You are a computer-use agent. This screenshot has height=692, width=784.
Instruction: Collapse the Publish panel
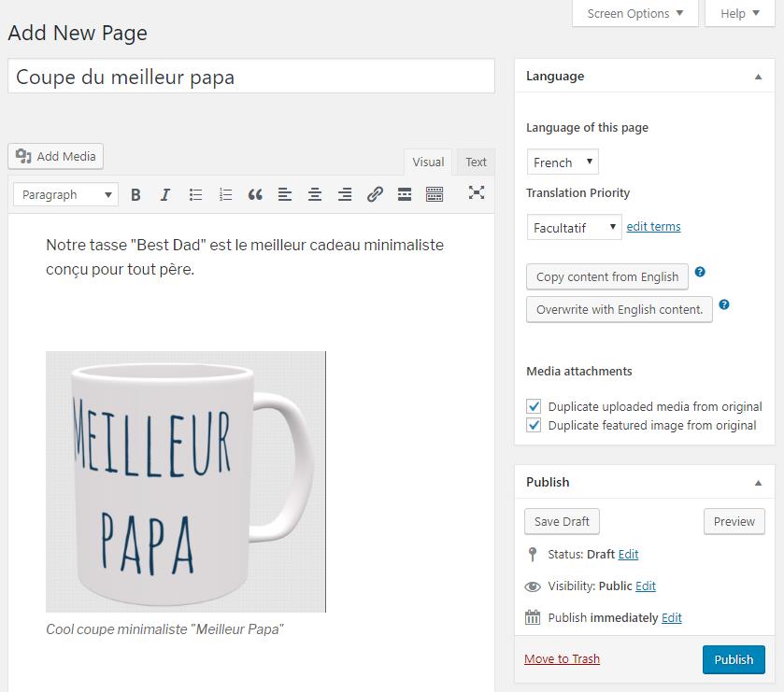(x=758, y=483)
